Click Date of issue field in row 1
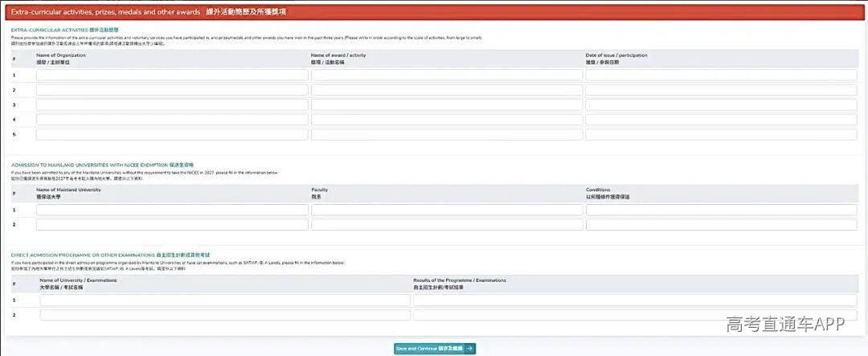The image size is (868, 356). coord(721,75)
